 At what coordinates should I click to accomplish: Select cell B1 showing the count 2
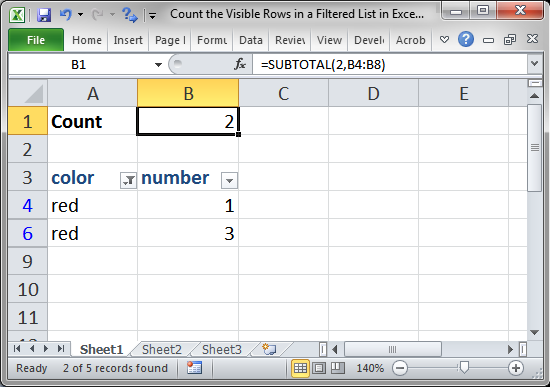(188, 121)
